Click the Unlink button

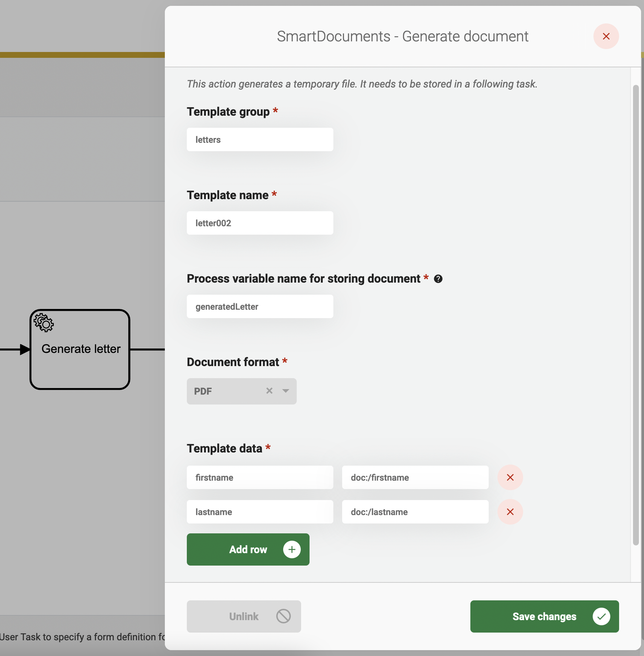pyautogui.click(x=244, y=616)
